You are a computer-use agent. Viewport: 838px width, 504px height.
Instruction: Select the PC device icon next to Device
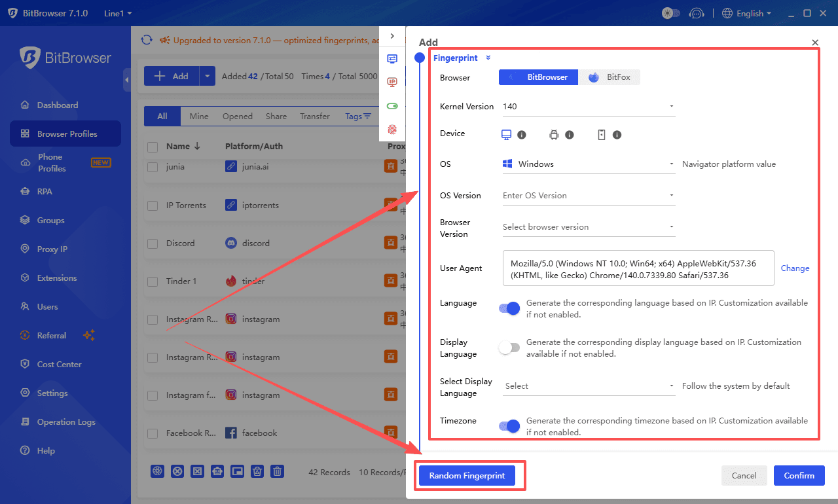click(x=505, y=134)
